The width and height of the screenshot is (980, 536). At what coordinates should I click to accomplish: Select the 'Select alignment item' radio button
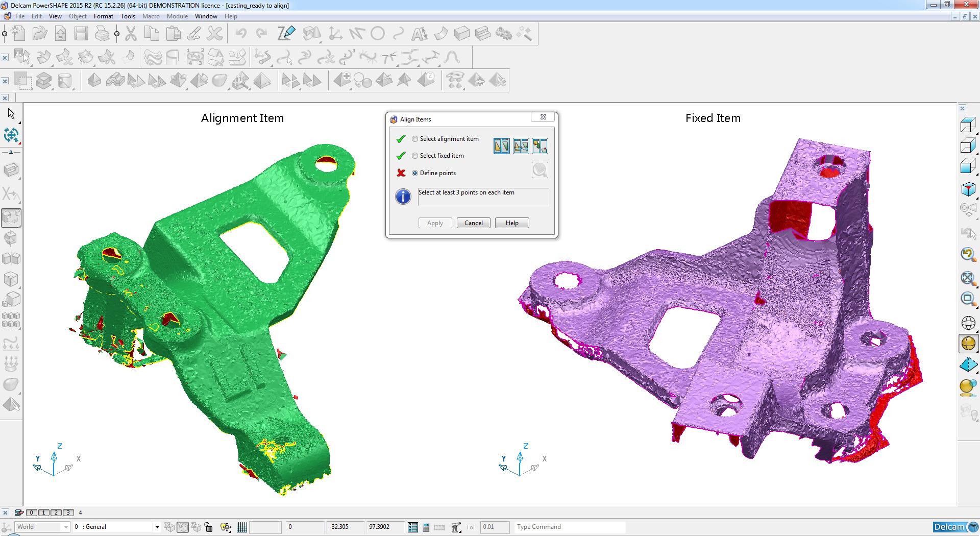tap(415, 139)
